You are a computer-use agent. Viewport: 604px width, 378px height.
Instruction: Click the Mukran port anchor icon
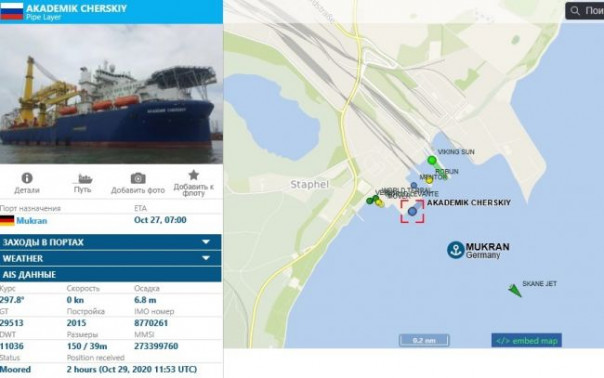pos(456,250)
